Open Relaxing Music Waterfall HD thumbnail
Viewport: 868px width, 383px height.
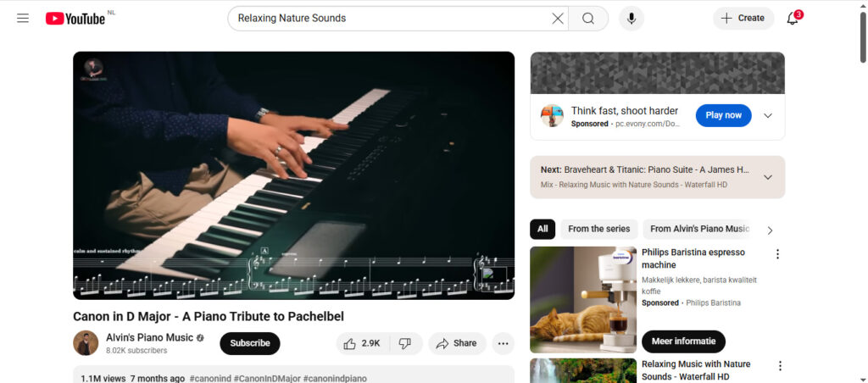pyautogui.click(x=583, y=371)
